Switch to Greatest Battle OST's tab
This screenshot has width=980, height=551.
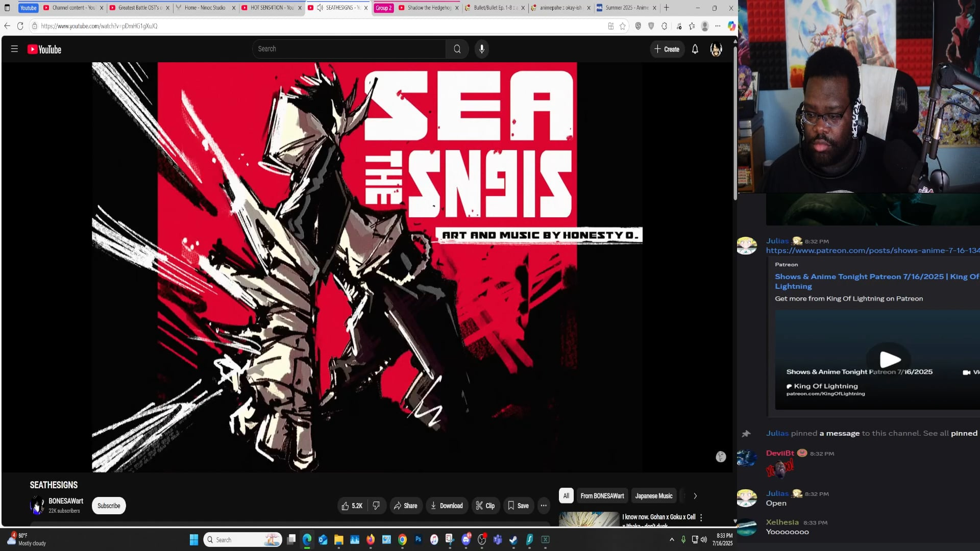point(139,8)
